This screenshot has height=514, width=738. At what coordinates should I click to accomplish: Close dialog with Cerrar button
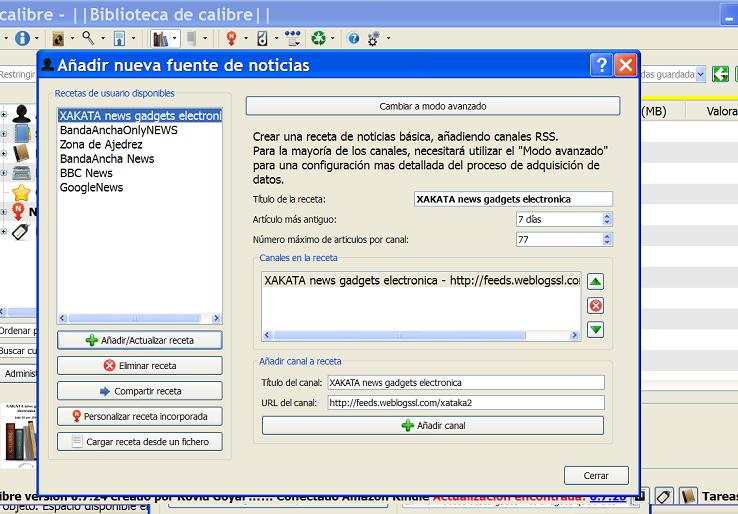[x=596, y=475]
